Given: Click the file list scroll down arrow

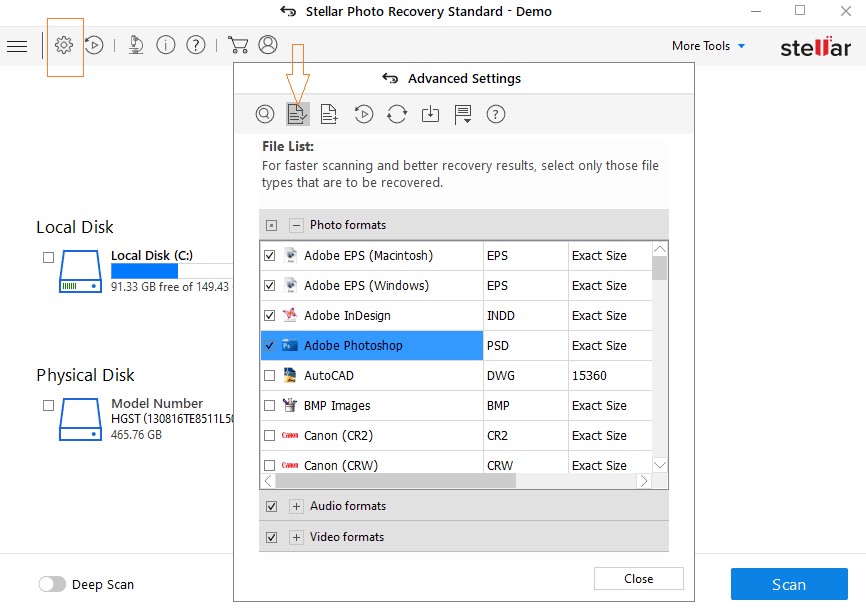Looking at the screenshot, I should pyautogui.click(x=660, y=465).
